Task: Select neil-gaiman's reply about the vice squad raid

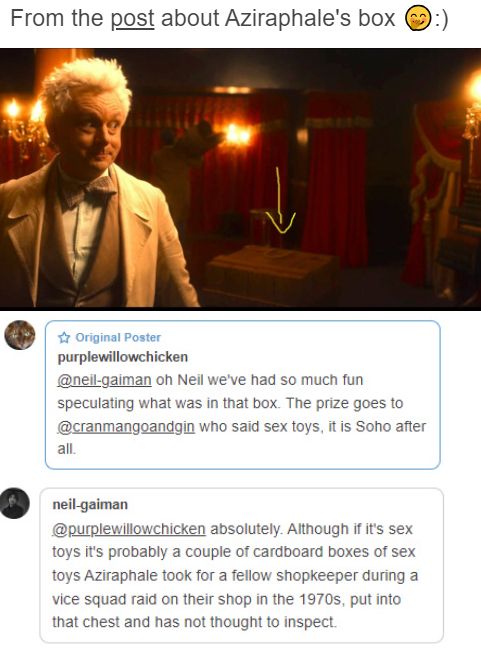Action: click(234, 575)
